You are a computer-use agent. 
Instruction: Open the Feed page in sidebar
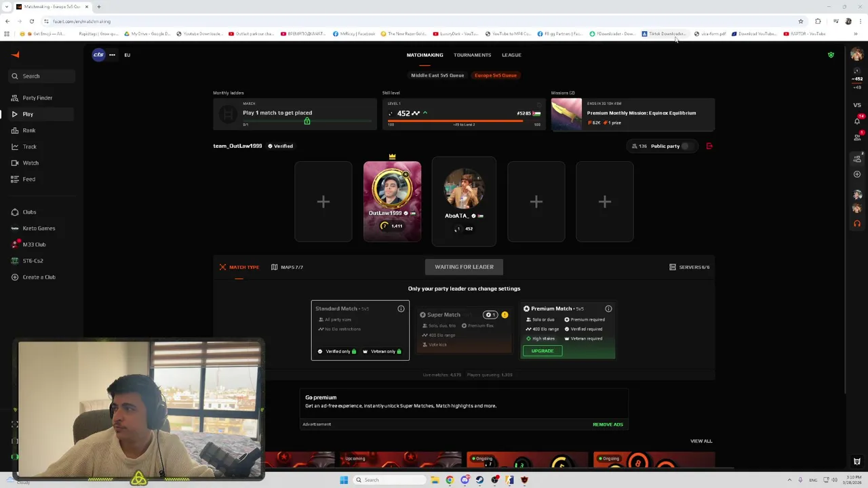(x=23, y=179)
